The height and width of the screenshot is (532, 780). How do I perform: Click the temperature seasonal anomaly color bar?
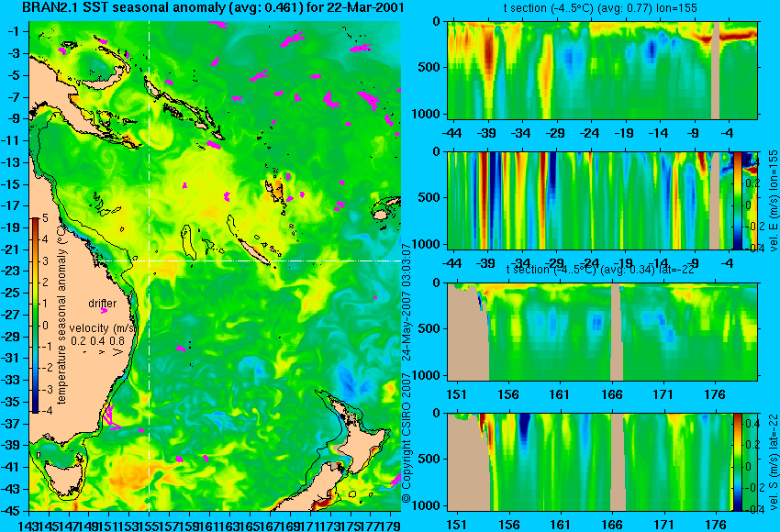pos(35,316)
